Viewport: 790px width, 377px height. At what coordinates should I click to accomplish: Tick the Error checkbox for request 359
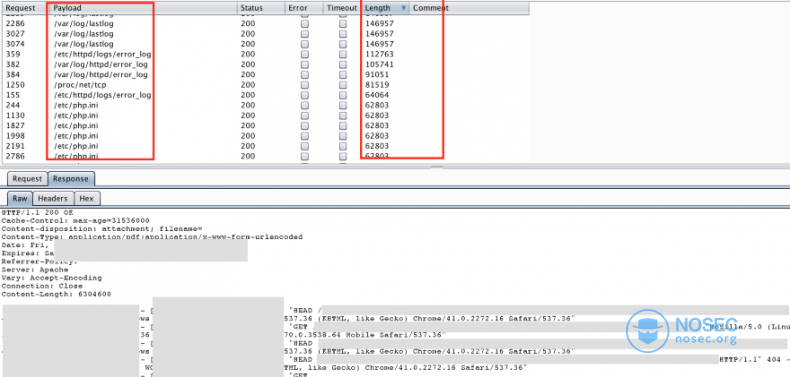[x=305, y=54]
